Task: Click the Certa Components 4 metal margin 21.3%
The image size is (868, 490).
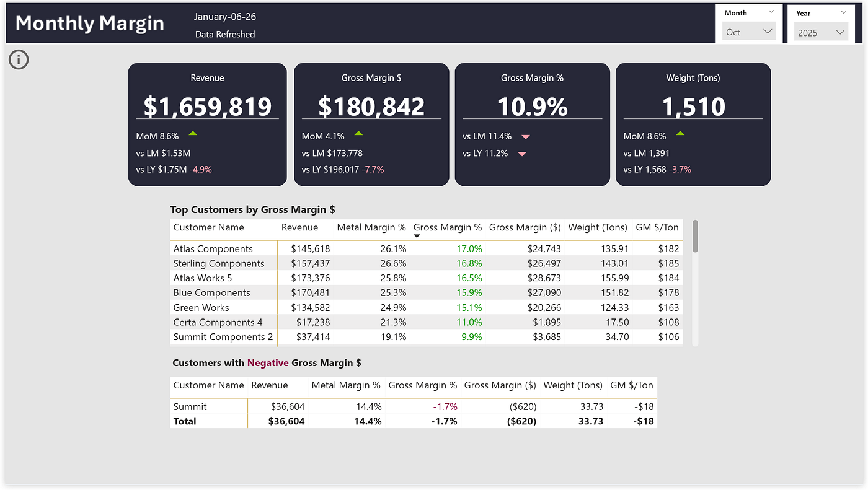Action: pyautogui.click(x=392, y=322)
